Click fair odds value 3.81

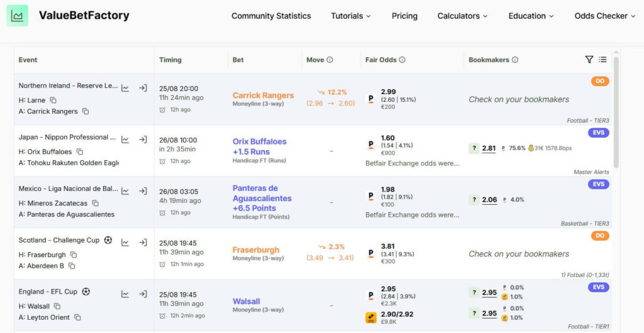point(387,246)
